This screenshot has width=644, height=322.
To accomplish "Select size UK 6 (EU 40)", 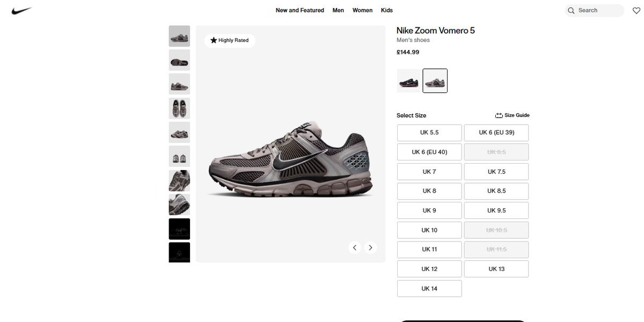I will pyautogui.click(x=429, y=152).
